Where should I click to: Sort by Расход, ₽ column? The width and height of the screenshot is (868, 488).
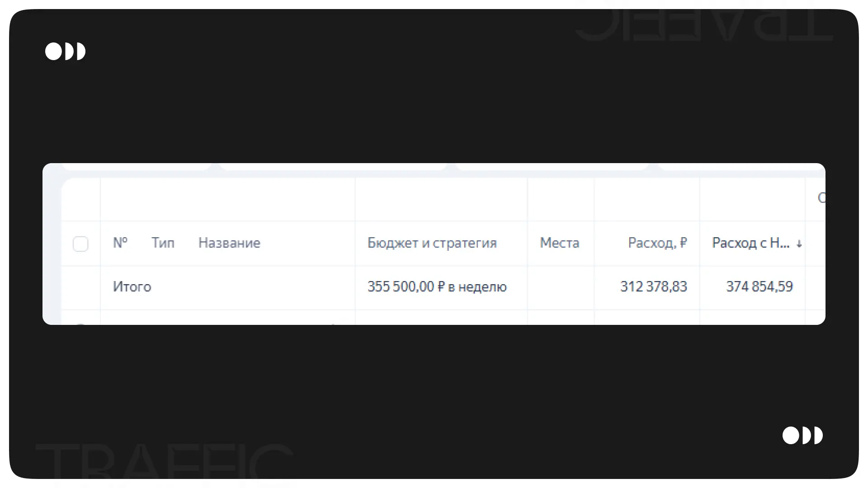tap(657, 243)
